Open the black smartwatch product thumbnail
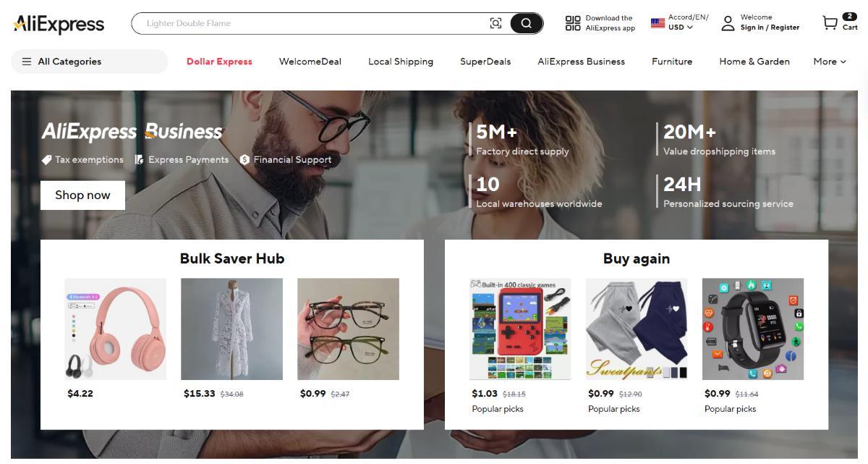The height and width of the screenshot is (464, 868). 753,329
